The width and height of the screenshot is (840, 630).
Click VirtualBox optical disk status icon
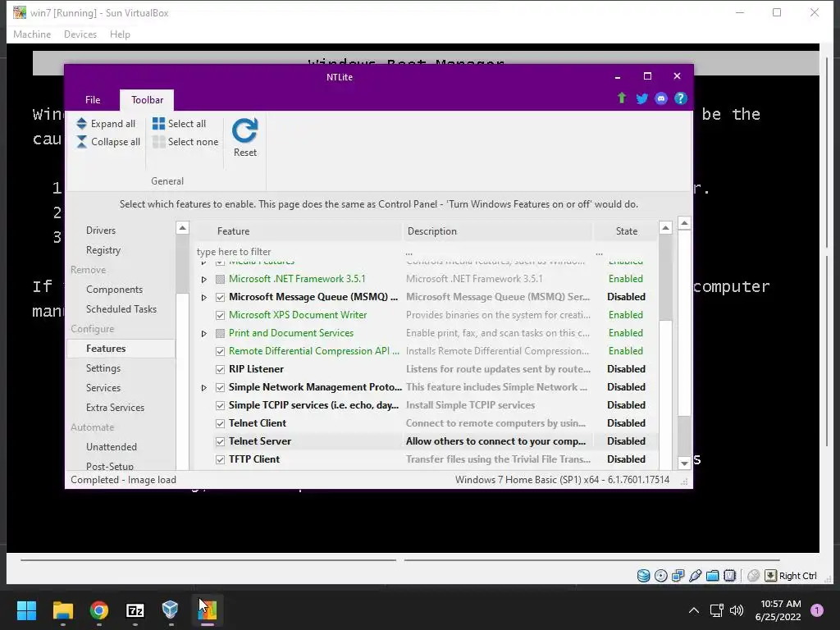click(661, 576)
